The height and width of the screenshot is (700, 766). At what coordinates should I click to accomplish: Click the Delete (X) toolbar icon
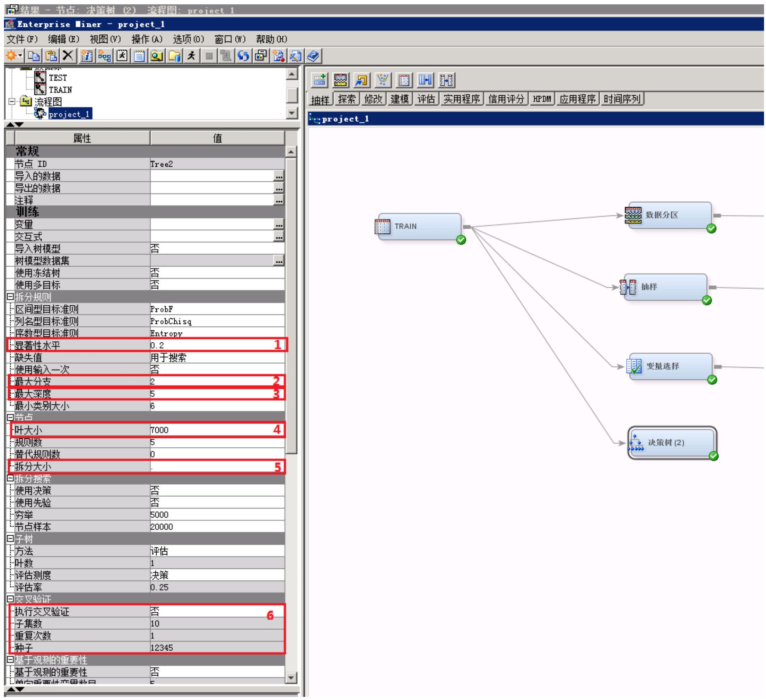[x=68, y=56]
